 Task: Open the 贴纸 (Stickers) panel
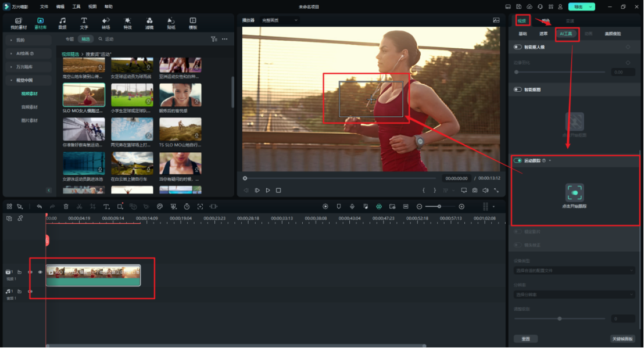pyautogui.click(x=171, y=23)
